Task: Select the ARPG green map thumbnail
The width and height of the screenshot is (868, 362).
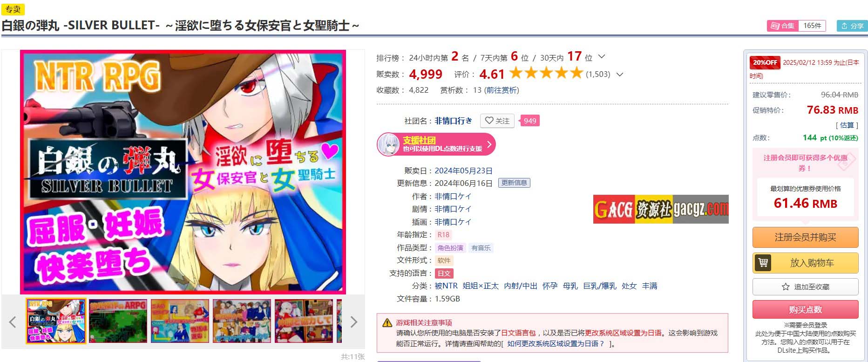Action: click(118, 321)
